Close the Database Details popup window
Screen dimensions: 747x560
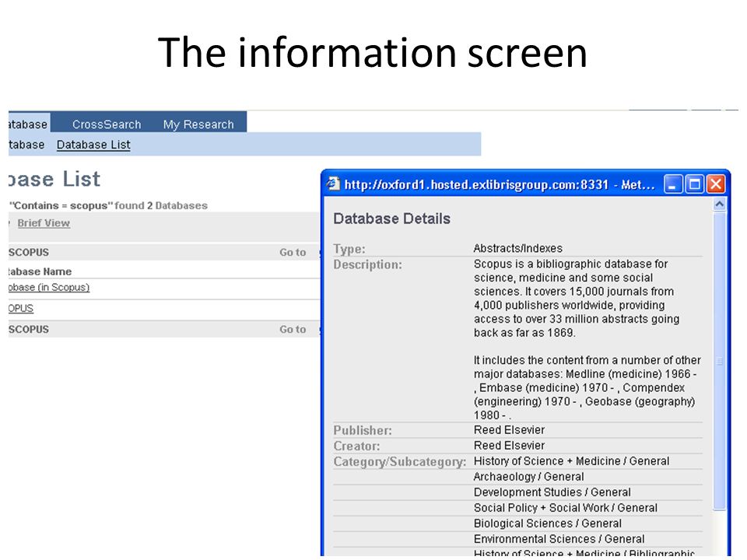716,184
